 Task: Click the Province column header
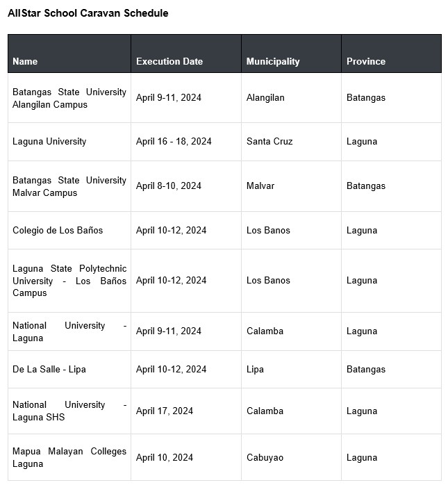[366, 61]
